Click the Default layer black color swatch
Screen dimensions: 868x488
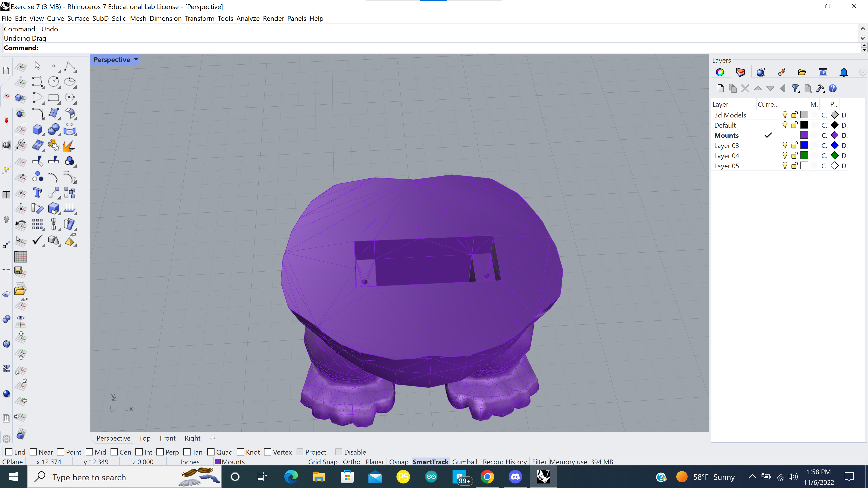(804, 125)
